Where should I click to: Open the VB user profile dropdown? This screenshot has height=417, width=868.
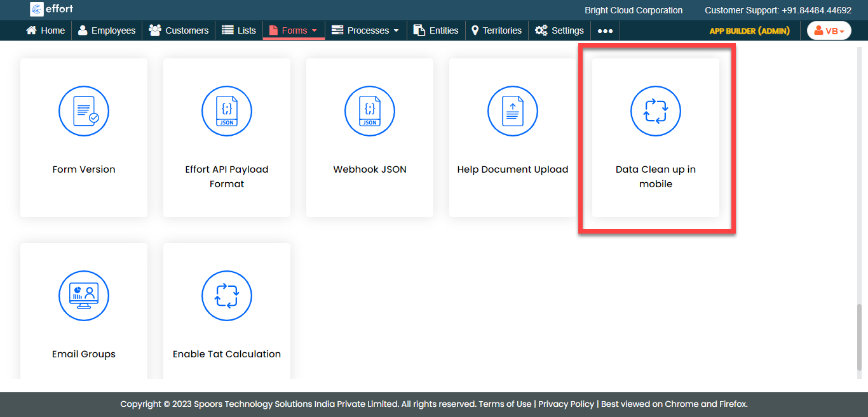click(x=829, y=30)
